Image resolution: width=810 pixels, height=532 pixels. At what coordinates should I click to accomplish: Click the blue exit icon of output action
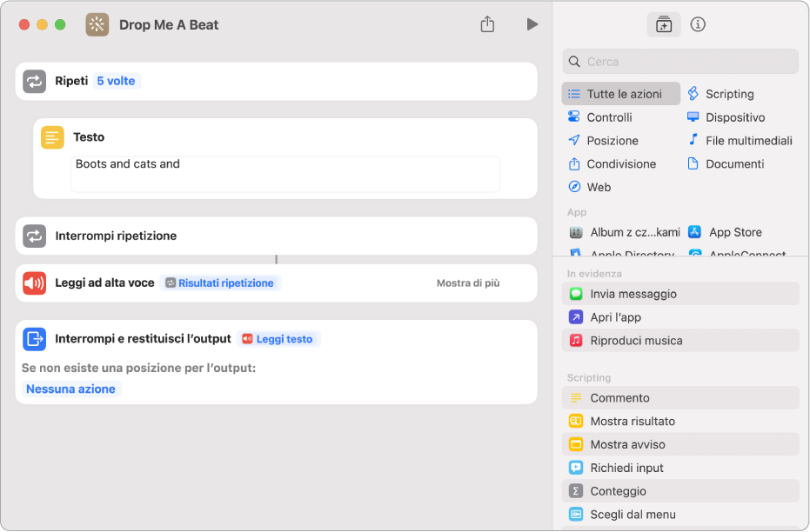pos(34,339)
